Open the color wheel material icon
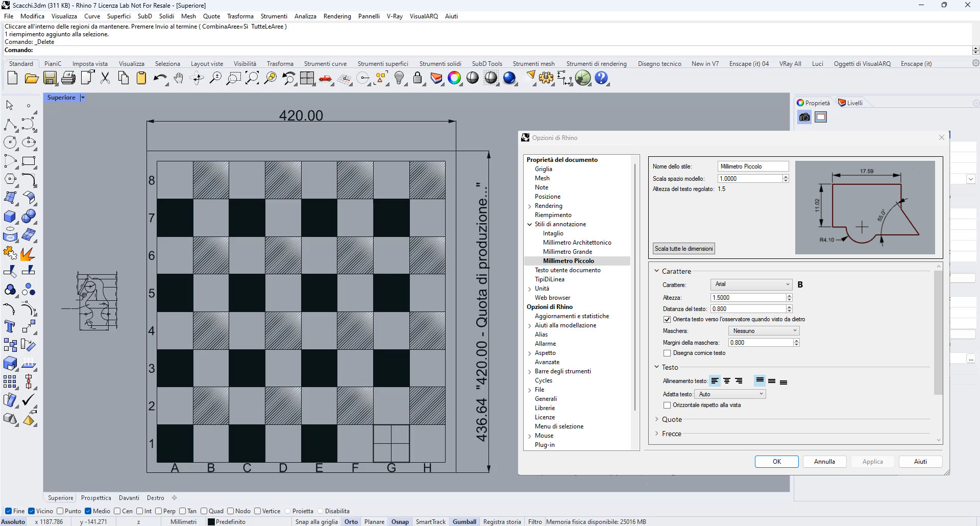Screen dimensions: 980x526 (x=454, y=78)
